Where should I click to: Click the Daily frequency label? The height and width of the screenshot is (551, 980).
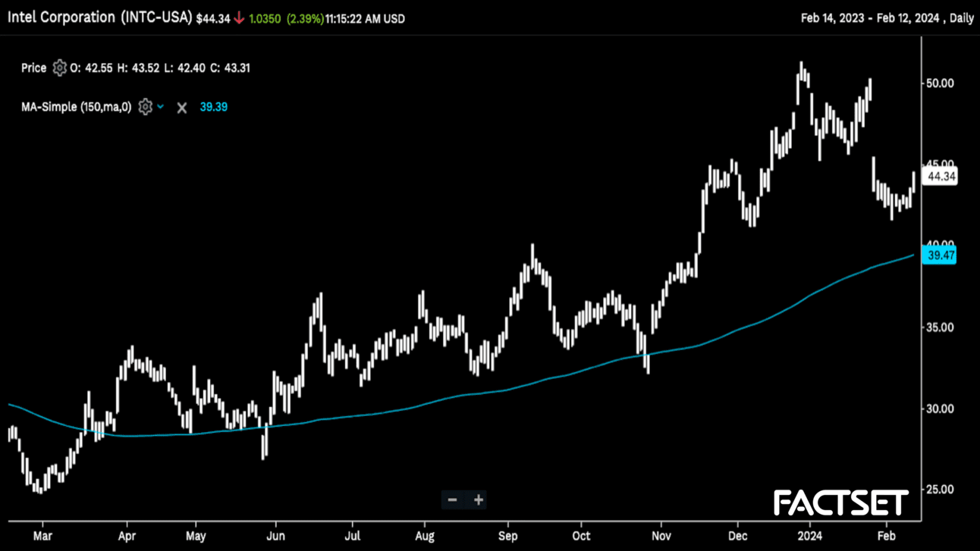960,18
